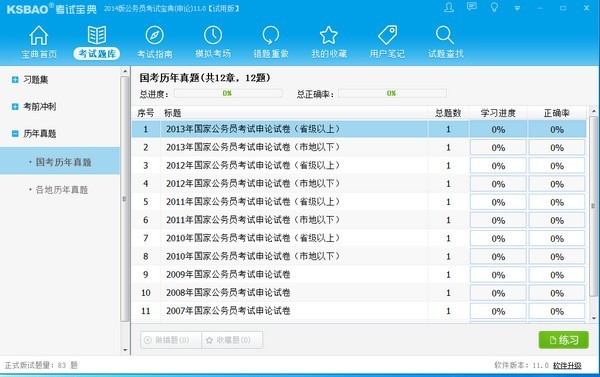Open the 模拟考场 clock icon
The image size is (600, 377).
point(213,36)
